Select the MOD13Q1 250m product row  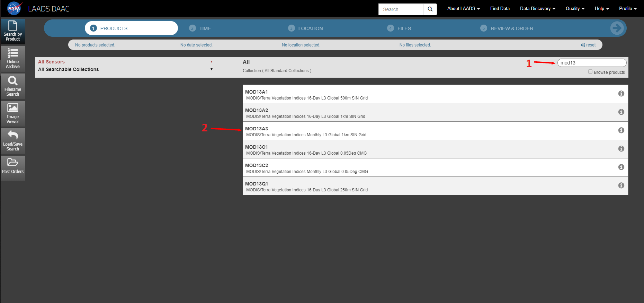[x=436, y=186]
